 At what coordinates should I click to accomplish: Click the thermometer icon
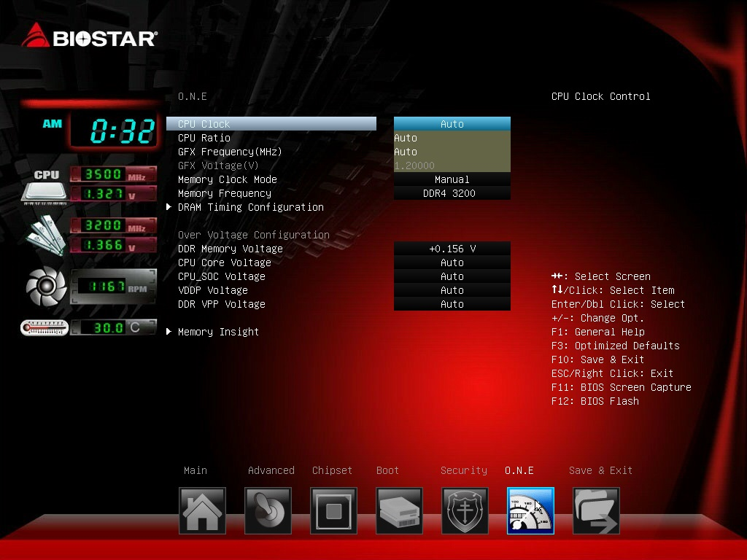pos(44,327)
